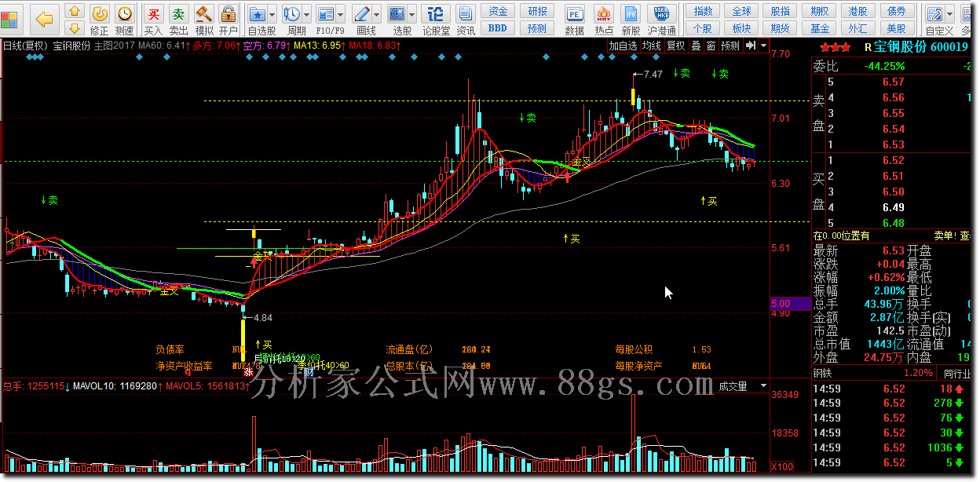Click the up arrow navigation icon
980x482 pixels.
[75, 11]
